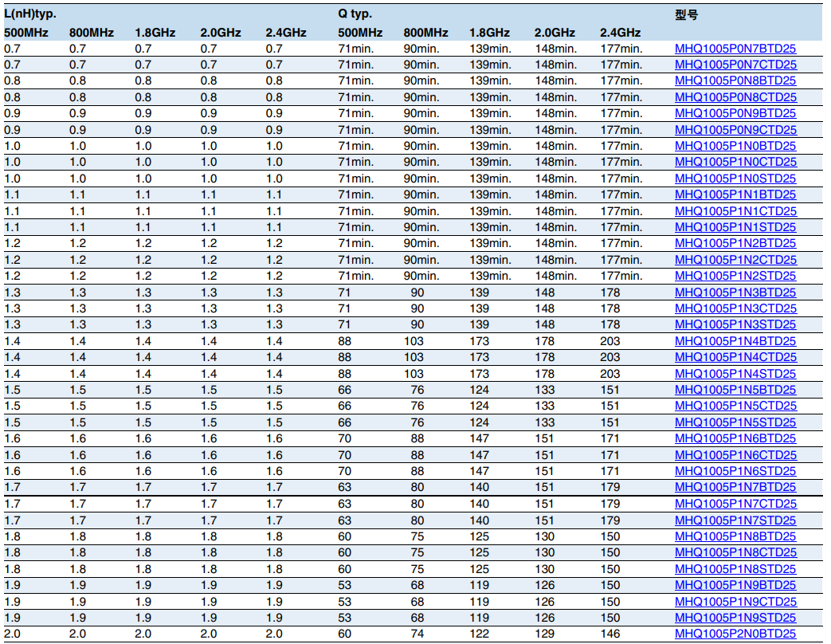831x644 pixels.
Task: Open the MHQ1005P1N9BTD25 link
Action: (735, 585)
